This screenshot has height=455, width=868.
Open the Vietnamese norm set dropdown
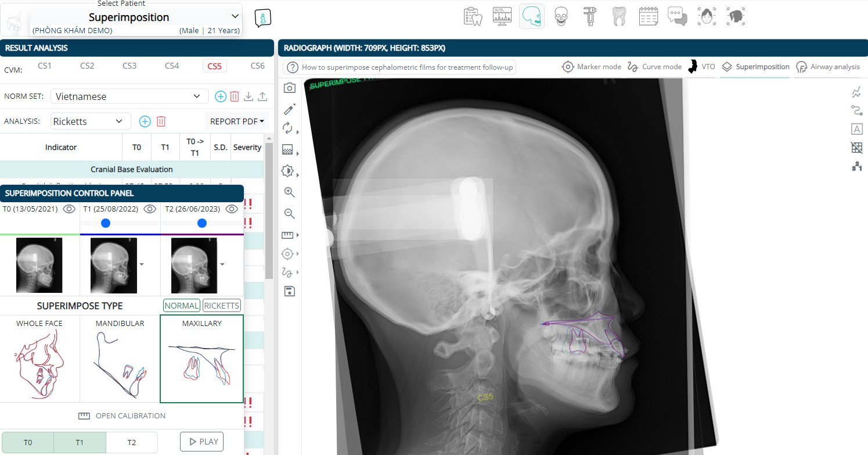coord(129,96)
